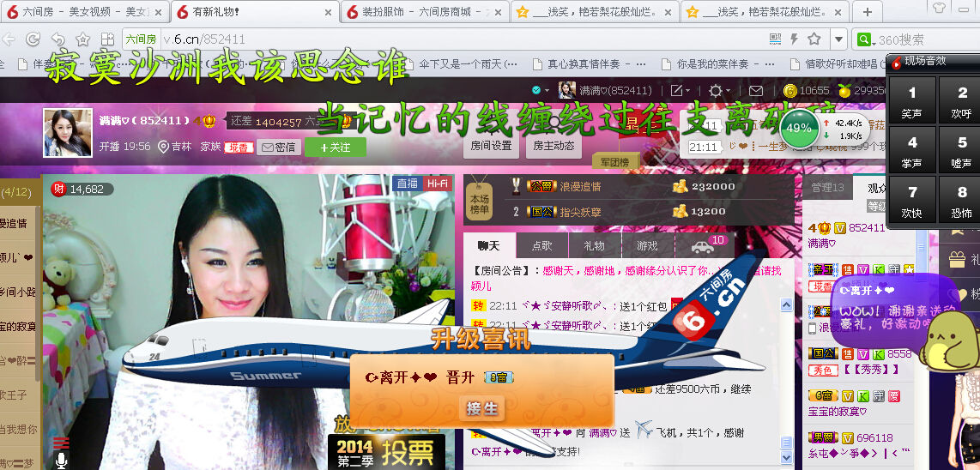
Task: Click the microphone icon below the video
Action: click(61, 461)
